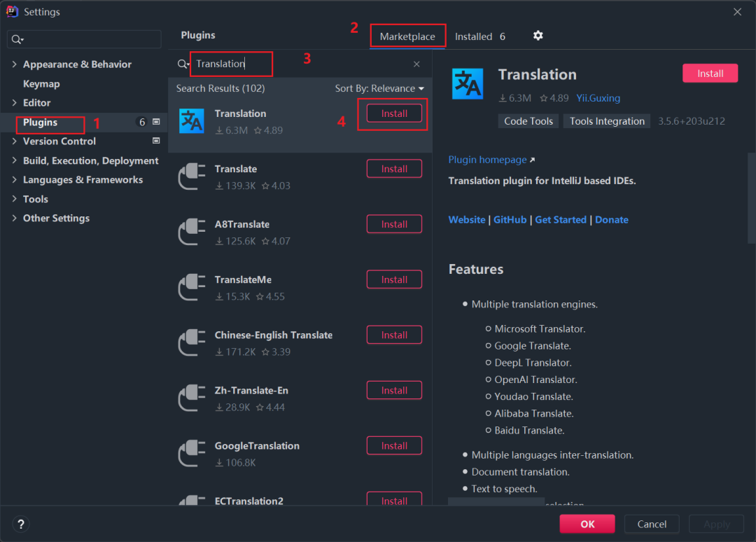Expand Build, Execution, Deployment node
This screenshot has height=542, width=756.
[14, 160]
